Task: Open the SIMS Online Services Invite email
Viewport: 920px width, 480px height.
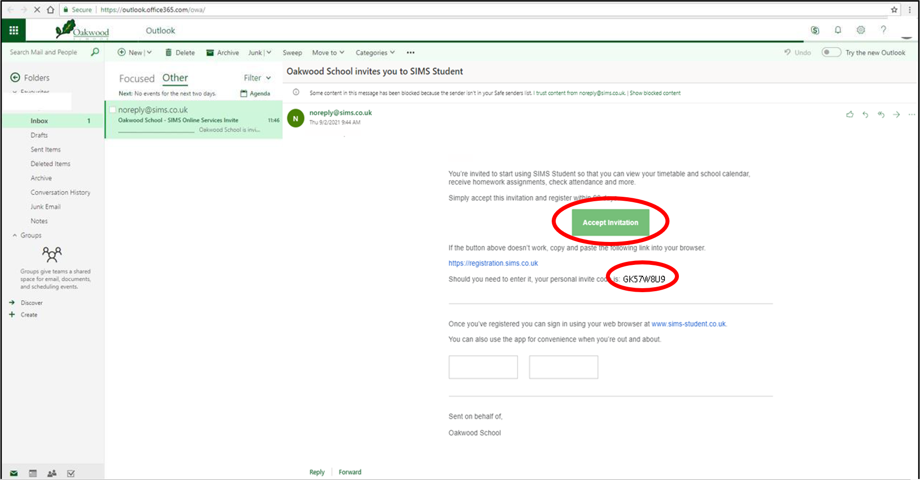Action: (x=194, y=120)
